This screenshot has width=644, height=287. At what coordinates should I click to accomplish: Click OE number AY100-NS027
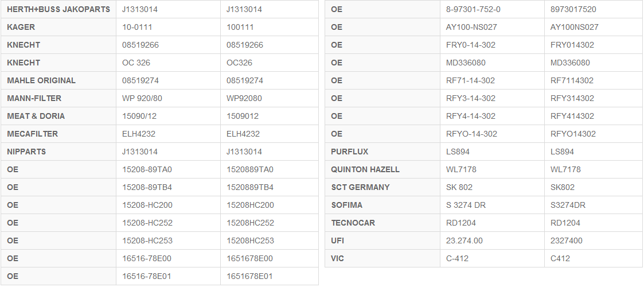(471, 27)
